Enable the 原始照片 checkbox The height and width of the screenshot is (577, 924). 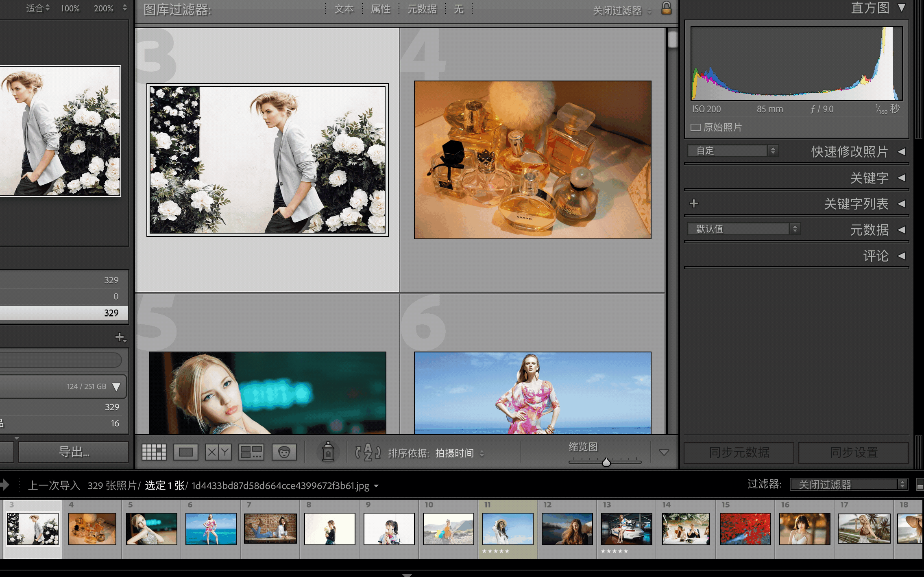pos(695,127)
